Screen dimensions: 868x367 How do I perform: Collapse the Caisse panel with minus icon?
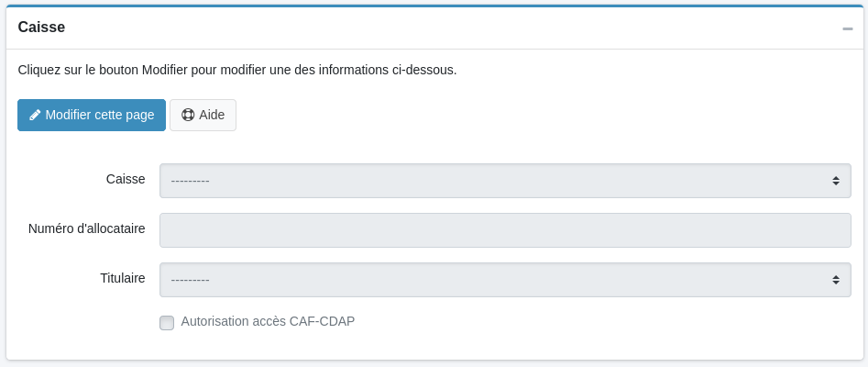(x=848, y=28)
